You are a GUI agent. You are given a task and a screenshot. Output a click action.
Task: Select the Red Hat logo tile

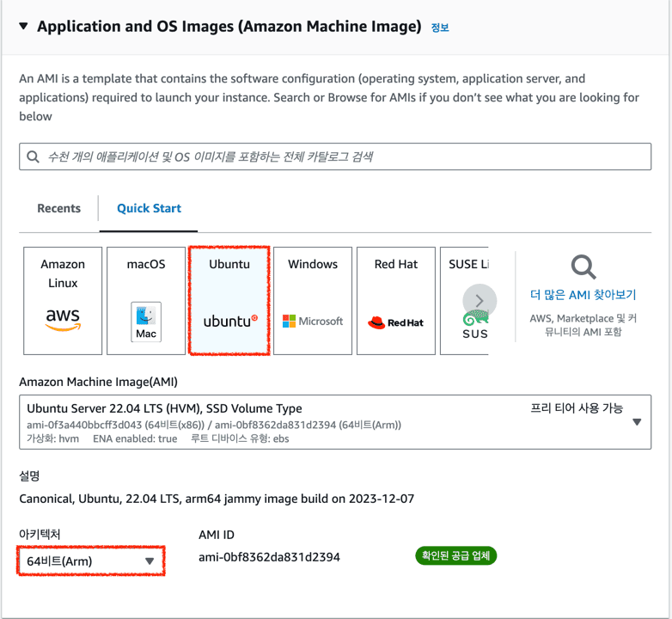click(396, 301)
